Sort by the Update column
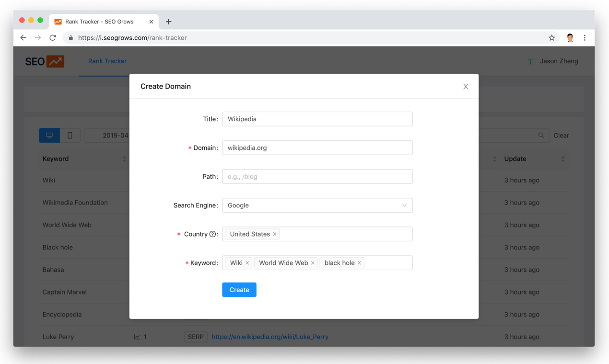This screenshot has height=364, width=609. coord(563,159)
